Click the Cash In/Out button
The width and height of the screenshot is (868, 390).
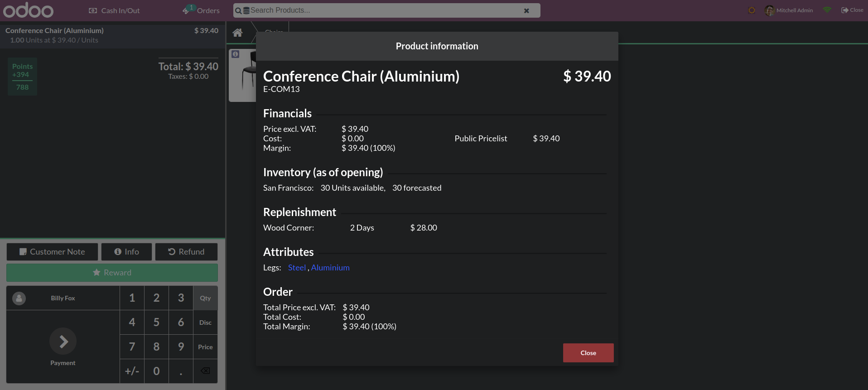(x=114, y=10)
